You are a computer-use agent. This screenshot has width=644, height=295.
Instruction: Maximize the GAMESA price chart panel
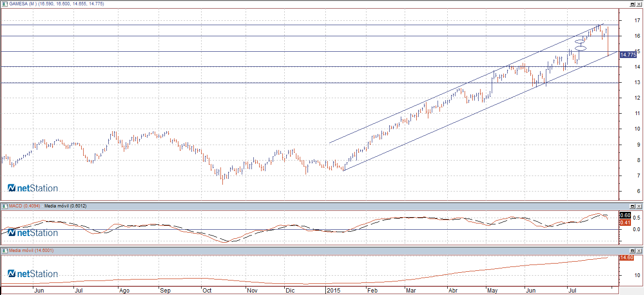(x=632, y=4)
